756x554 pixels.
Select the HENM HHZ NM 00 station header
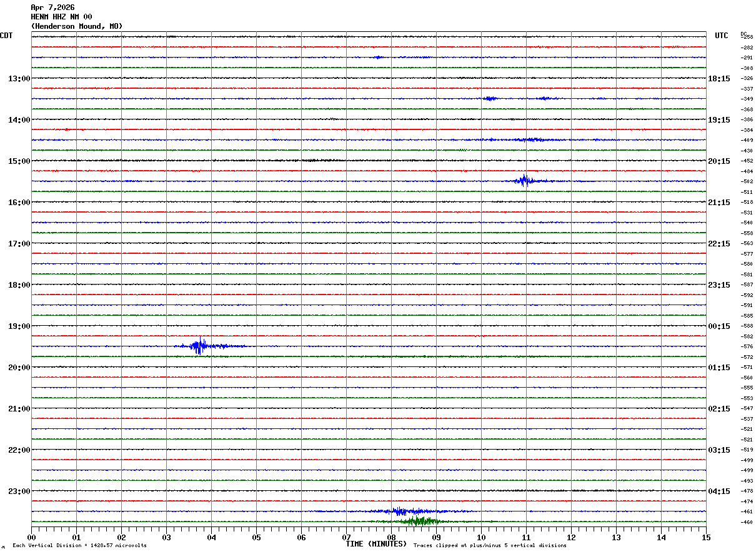(61, 17)
